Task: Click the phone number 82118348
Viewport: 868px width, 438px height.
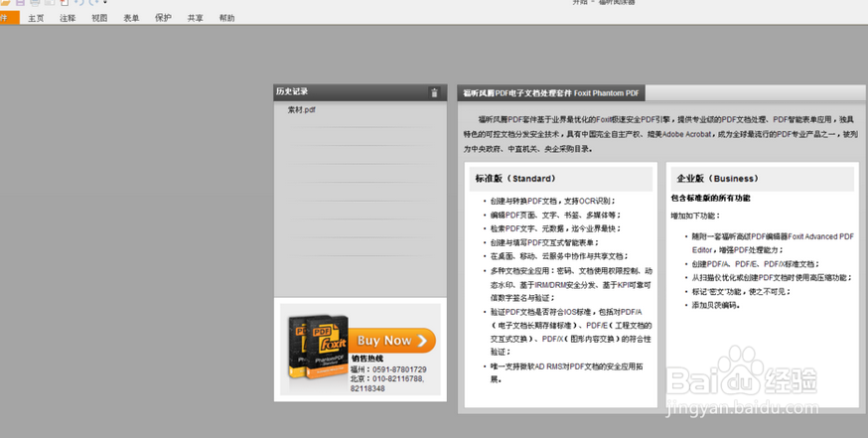Action: coord(367,388)
